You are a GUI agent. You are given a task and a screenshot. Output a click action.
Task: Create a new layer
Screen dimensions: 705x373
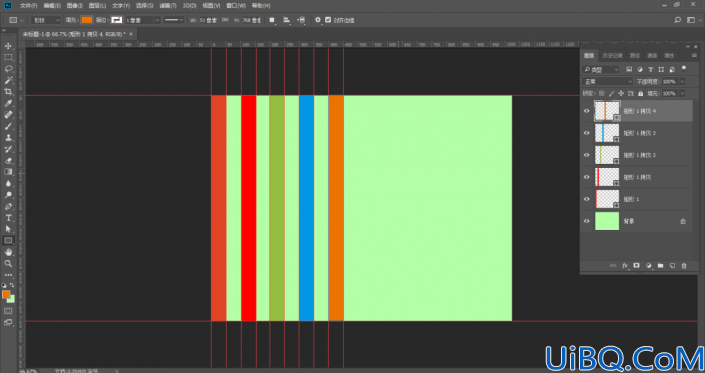click(672, 266)
